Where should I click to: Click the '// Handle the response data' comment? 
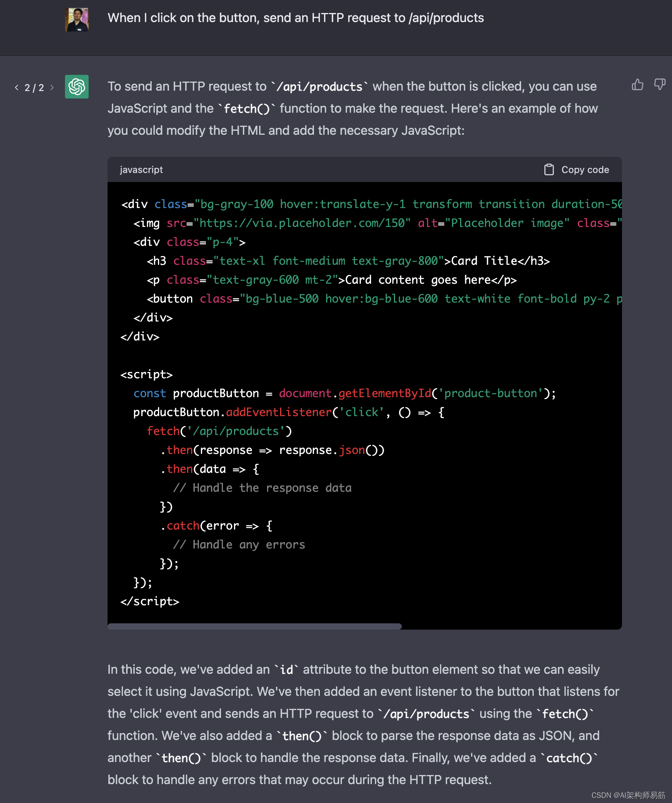262,488
